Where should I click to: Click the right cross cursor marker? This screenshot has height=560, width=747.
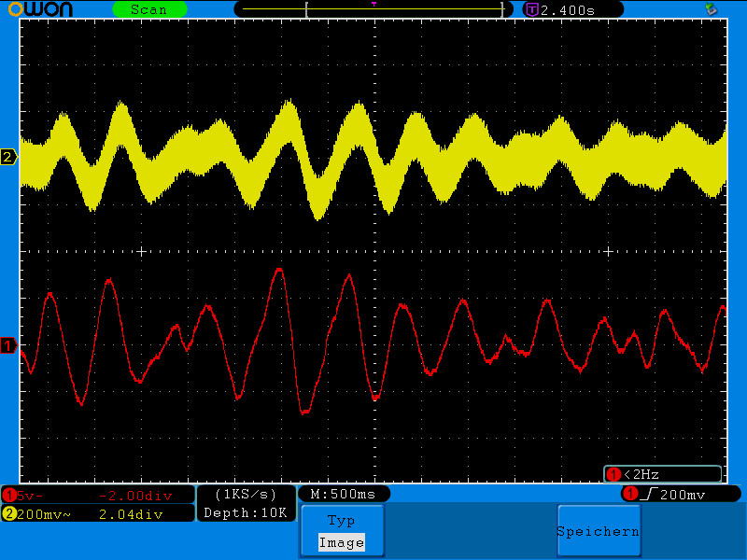click(x=608, y=251)
